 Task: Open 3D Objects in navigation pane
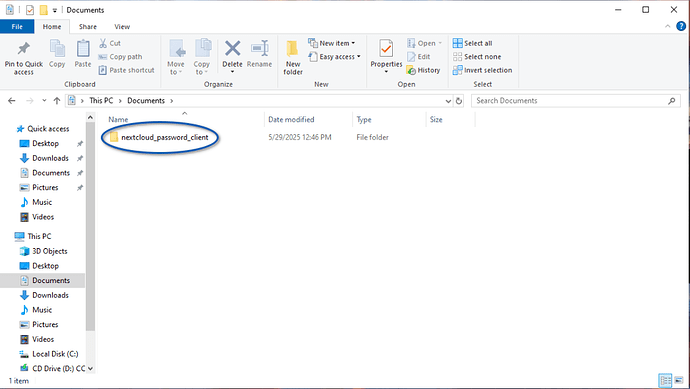pos(44,251)
